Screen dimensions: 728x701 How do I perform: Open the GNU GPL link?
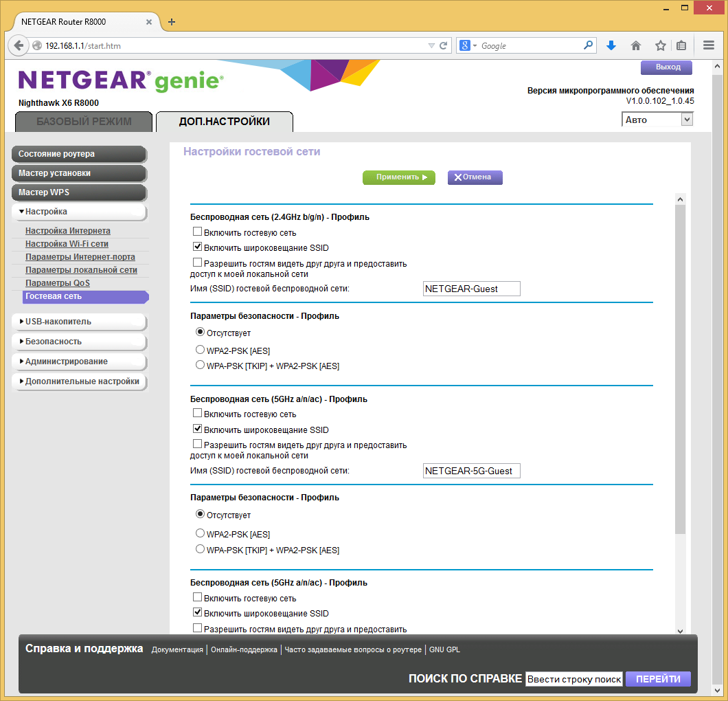[x=444, y=649]
